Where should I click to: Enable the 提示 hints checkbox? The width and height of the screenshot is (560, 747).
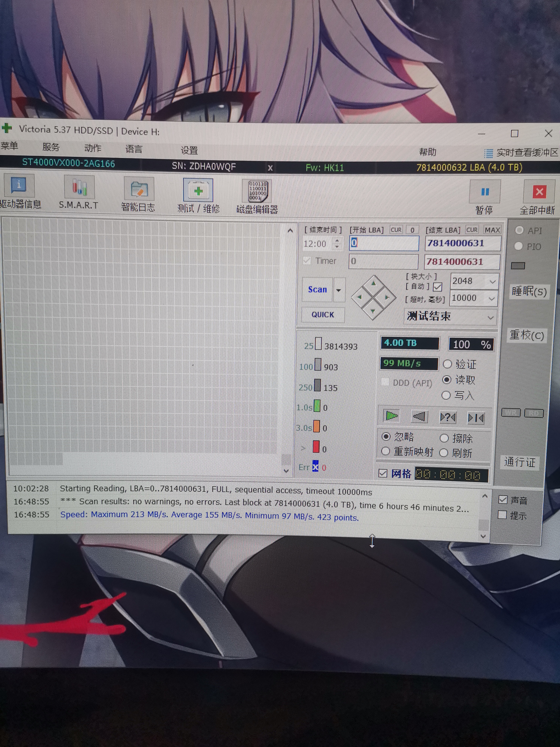coord(502,515)
